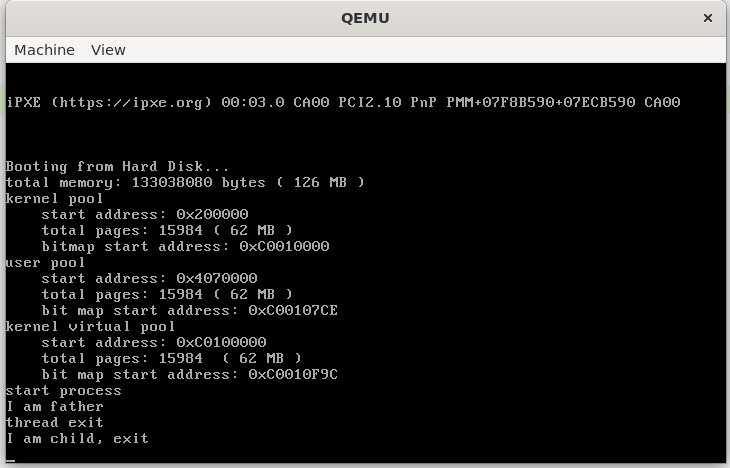The image size is (730, 468).
Task: Click the 'I am father' output line
Action: coord(55,407)
